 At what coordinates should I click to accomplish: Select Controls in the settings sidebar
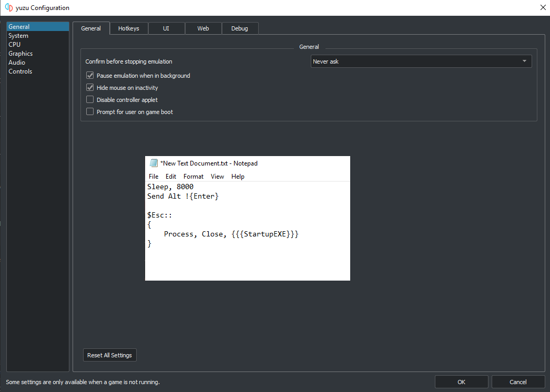coord(38,71)
